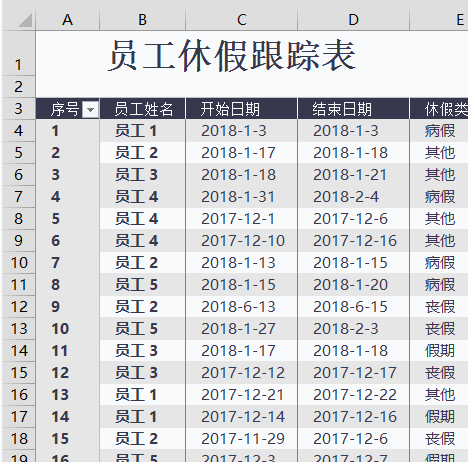Click end date cell 2018-2-3
The width and height of the screenshot is (468, 462).
click(x=354, y=329)
